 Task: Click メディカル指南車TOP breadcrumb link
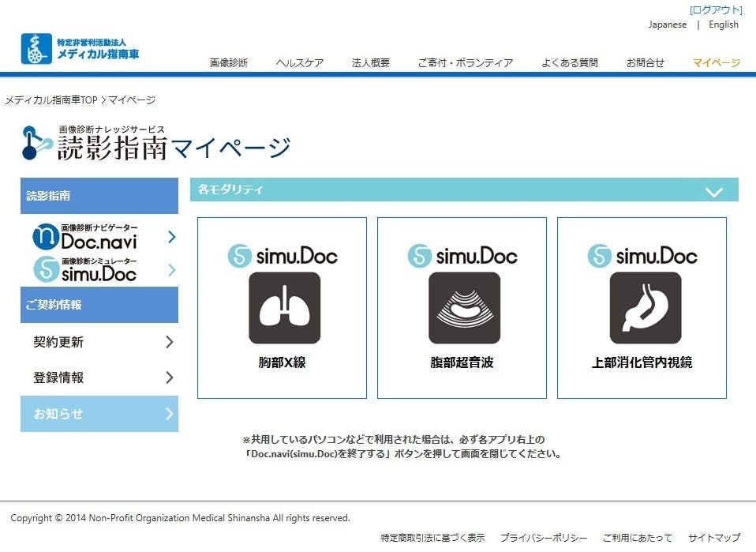51,100
